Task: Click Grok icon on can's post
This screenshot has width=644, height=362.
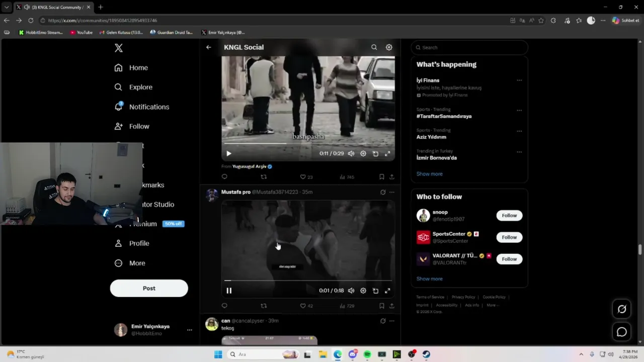Action: click(x=383, y=321)
